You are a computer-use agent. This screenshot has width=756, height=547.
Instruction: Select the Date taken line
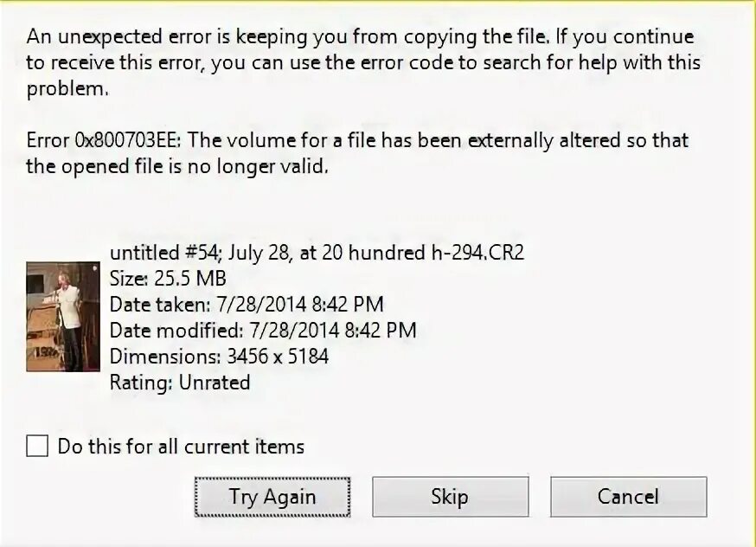[x=247, y=305]
